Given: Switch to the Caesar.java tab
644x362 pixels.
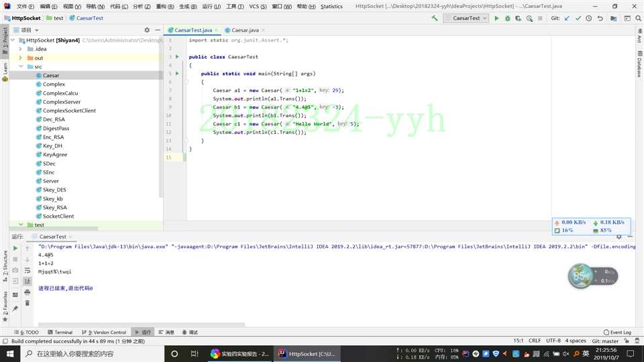Looking at the screenshot, I should pyautogui.click(x=246, y=30).
